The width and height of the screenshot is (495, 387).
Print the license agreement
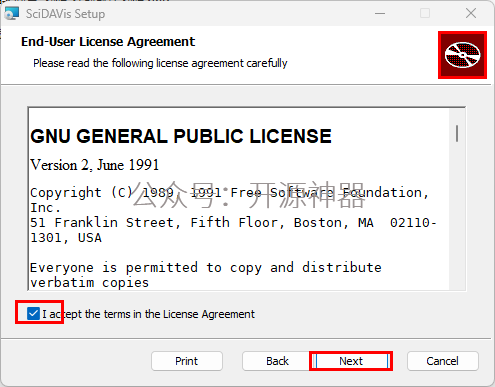[187, 361]
